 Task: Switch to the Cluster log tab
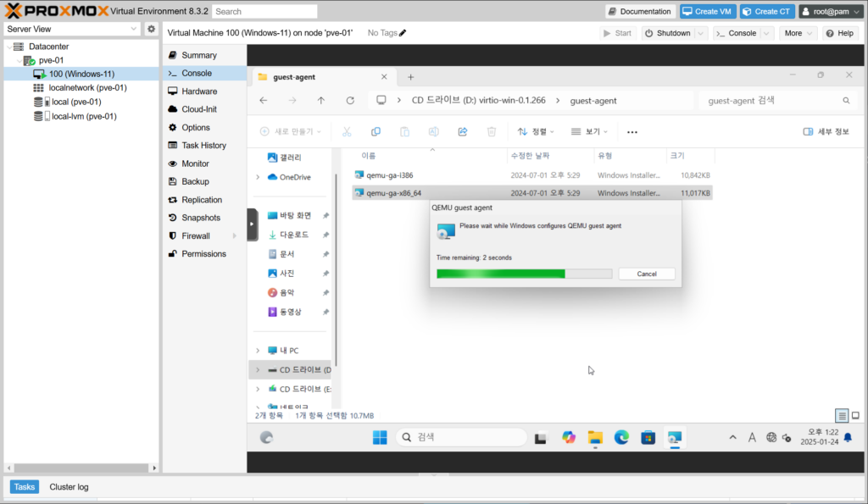point(69,487)
